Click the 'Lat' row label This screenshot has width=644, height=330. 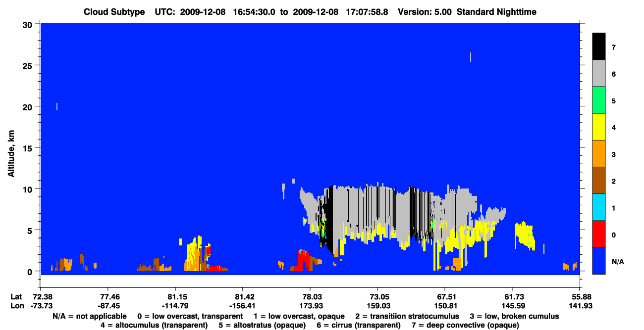[15, 297]
